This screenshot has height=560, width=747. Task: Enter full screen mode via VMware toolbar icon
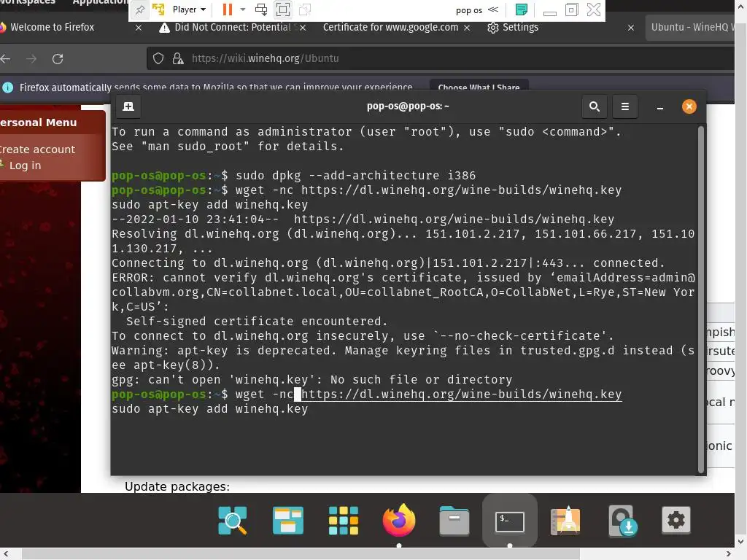click(x=283, y=9)
